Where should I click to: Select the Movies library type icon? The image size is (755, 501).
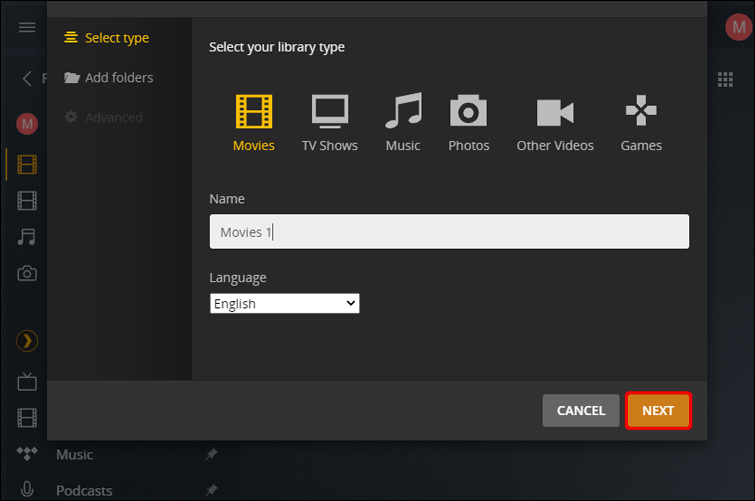(253, 112)
